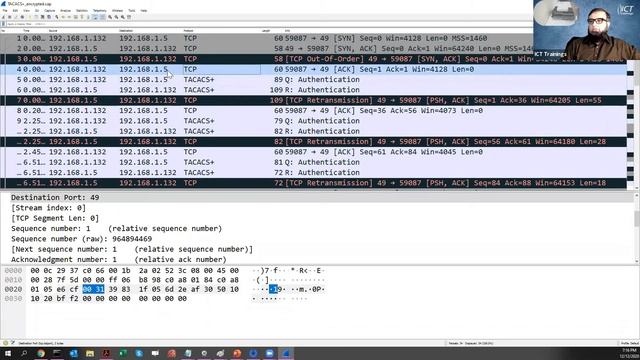Click Profile: Default in status bar
Viewport: 640px width, 360px height.
click(630, 343)
